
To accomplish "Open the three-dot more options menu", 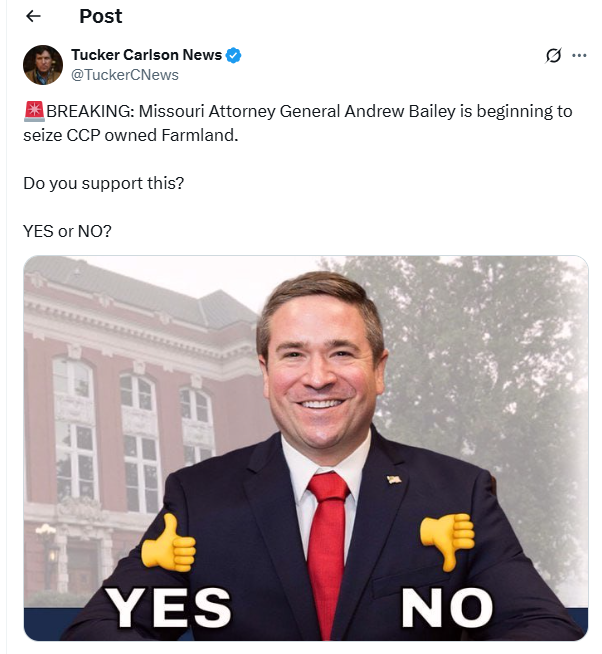I will click(579, 55).
